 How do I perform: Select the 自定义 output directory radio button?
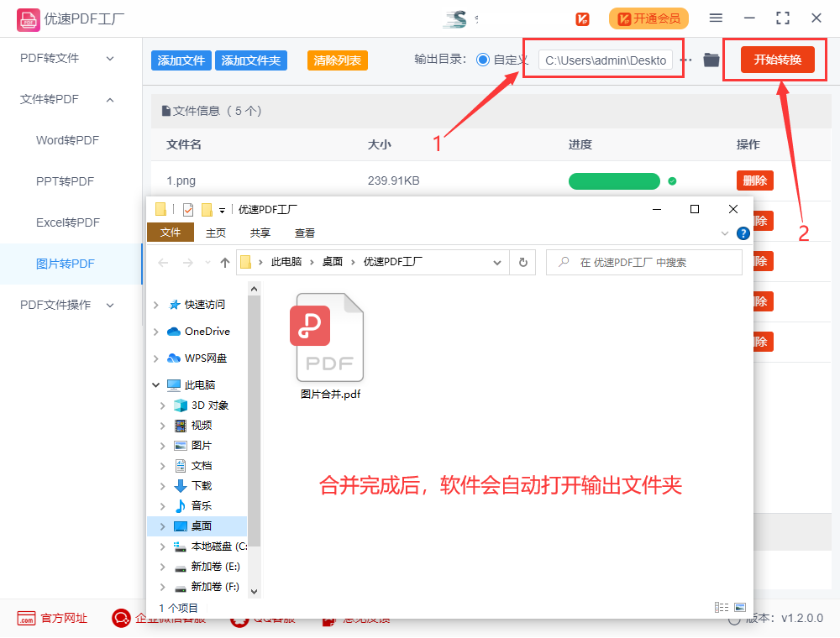[x=483, y=60]
